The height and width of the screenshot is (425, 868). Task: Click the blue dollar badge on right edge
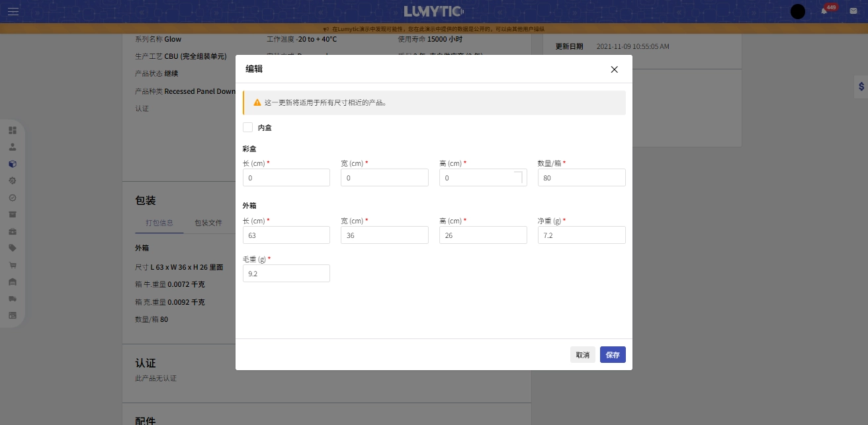pos(861,86)
